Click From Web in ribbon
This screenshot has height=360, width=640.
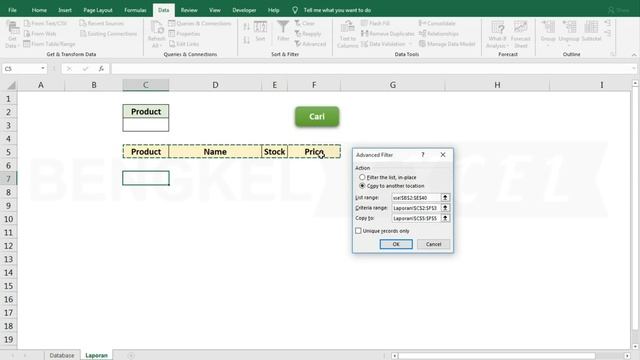[40, 33]
